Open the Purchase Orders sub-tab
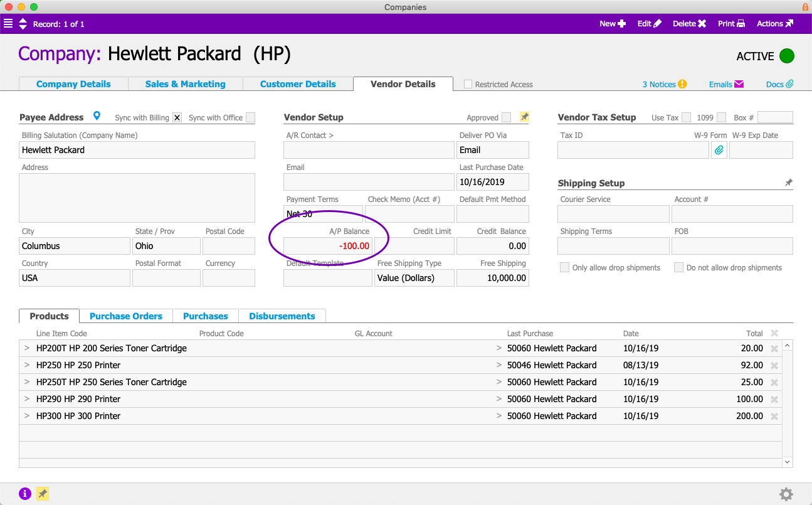This screenshot has height=505, width=812. tap(126, 316)
